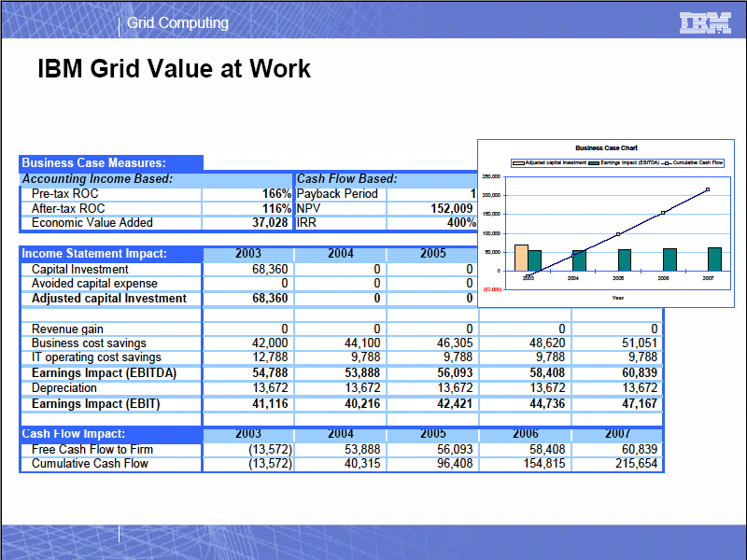The width and height of the screenshot is (747, 560).
Task: Click 60,839 in the Earnings Impact (EBITDA) row
Action: [640, 372]
